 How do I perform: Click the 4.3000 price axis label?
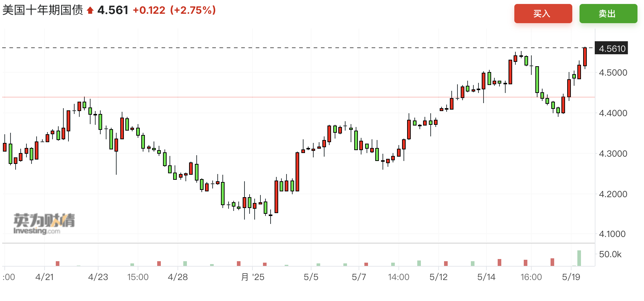coord(613,154)
